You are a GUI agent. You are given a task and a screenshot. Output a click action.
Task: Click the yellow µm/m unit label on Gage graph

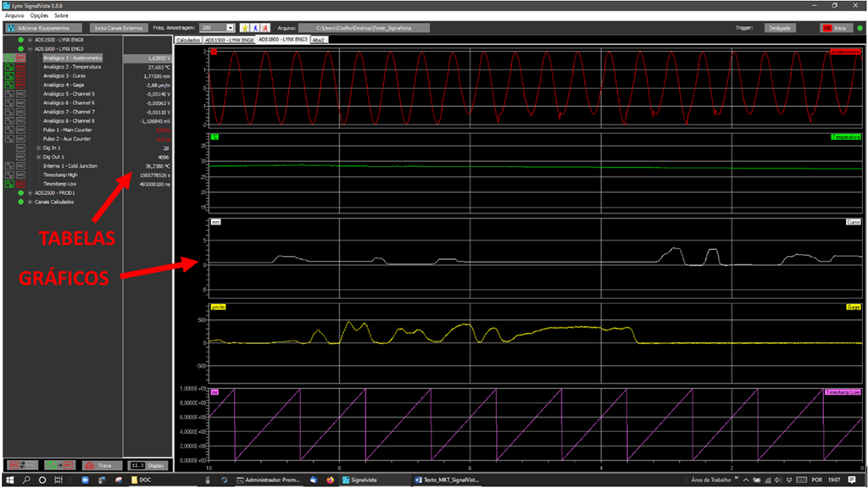[x=218, y=307]
